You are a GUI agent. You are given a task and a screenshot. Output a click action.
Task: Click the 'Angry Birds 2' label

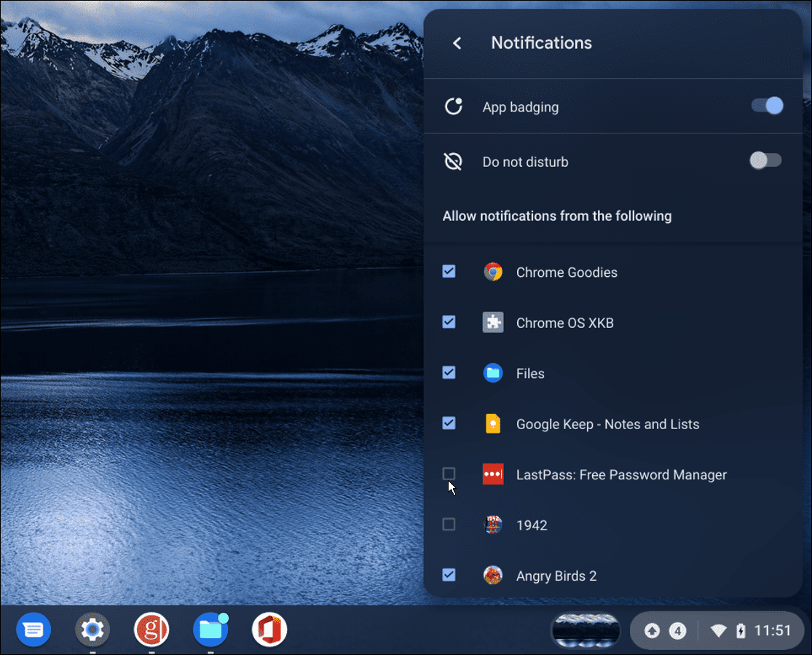click(556, 576)
